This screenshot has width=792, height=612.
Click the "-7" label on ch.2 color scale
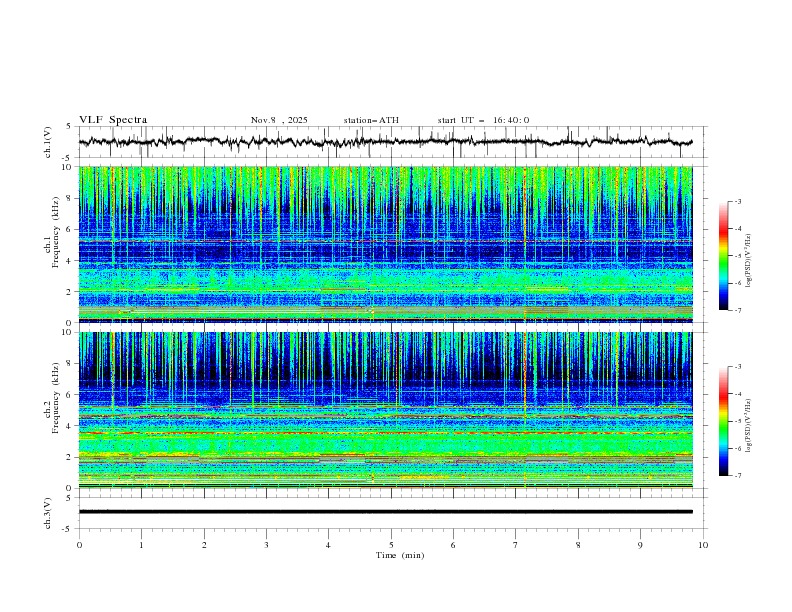pyautogui.click(x=737, y=475)
